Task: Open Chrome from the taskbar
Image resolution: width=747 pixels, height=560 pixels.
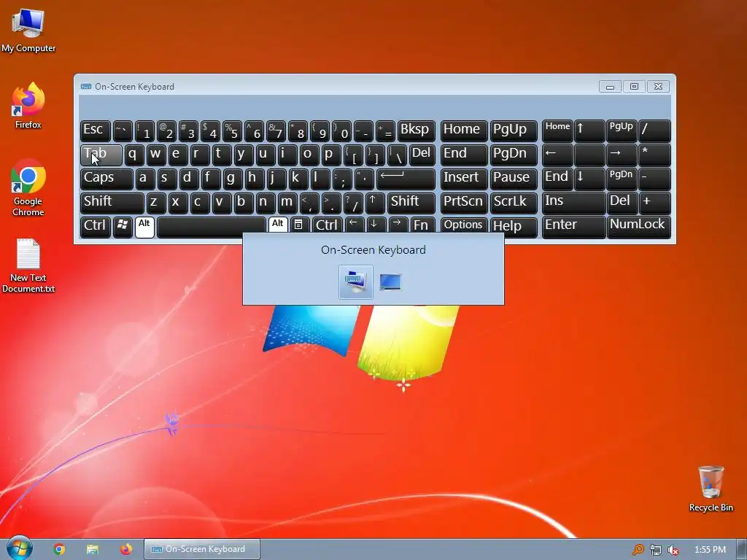Action: point(60,550)
